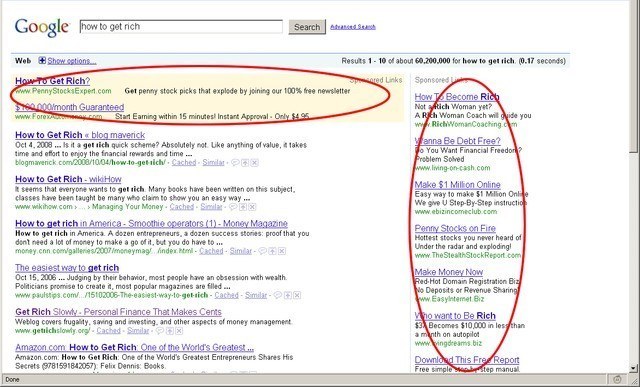Open Cached link for getrichslowly.org result
640x387 pixels.
(109, 331)
